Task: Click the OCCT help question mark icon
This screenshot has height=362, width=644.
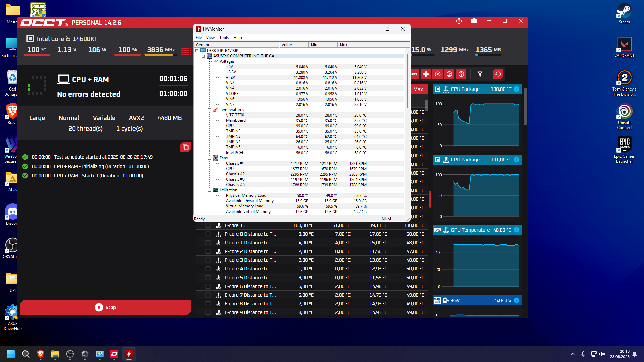Action: (x=459, y=21)
